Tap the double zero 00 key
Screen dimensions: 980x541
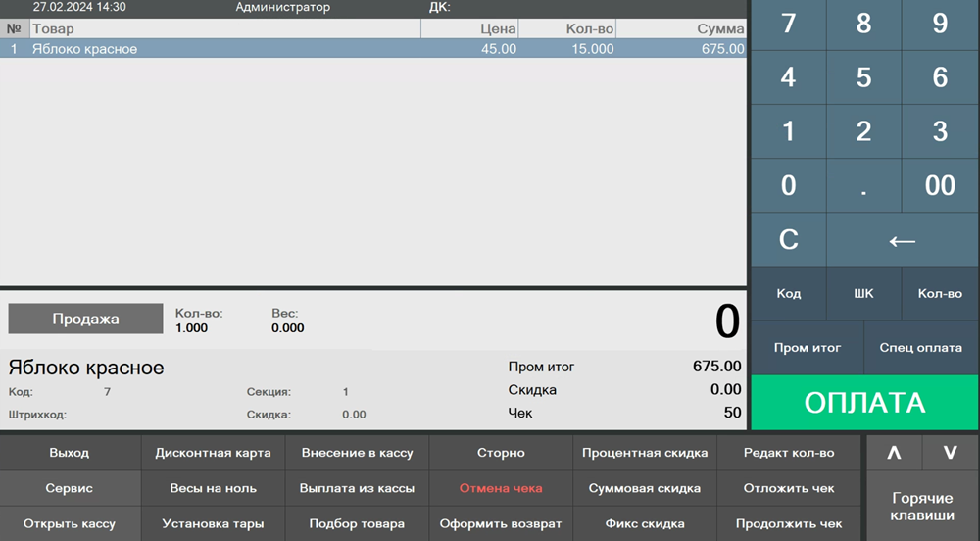click(x=940, y=185)
